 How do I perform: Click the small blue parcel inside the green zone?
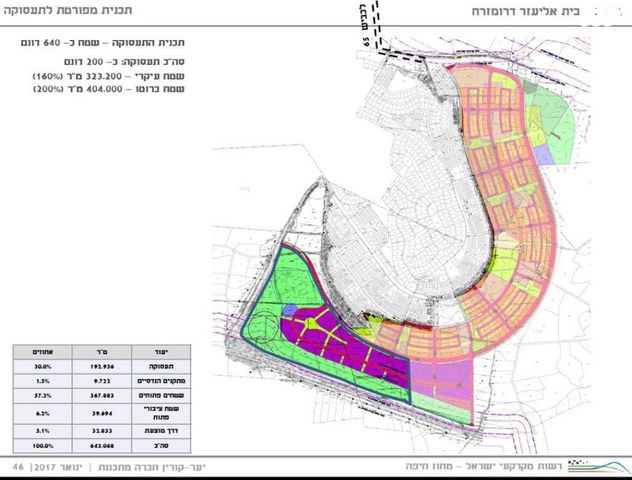[288, 310]
